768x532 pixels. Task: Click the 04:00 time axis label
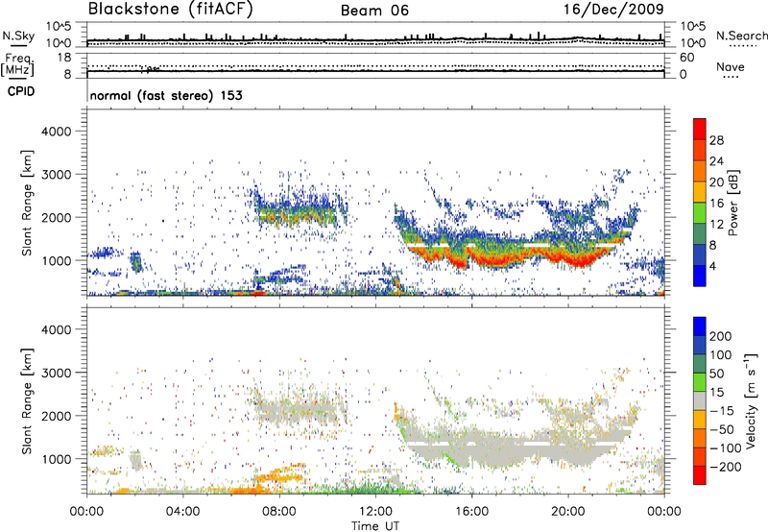point(182,512)
